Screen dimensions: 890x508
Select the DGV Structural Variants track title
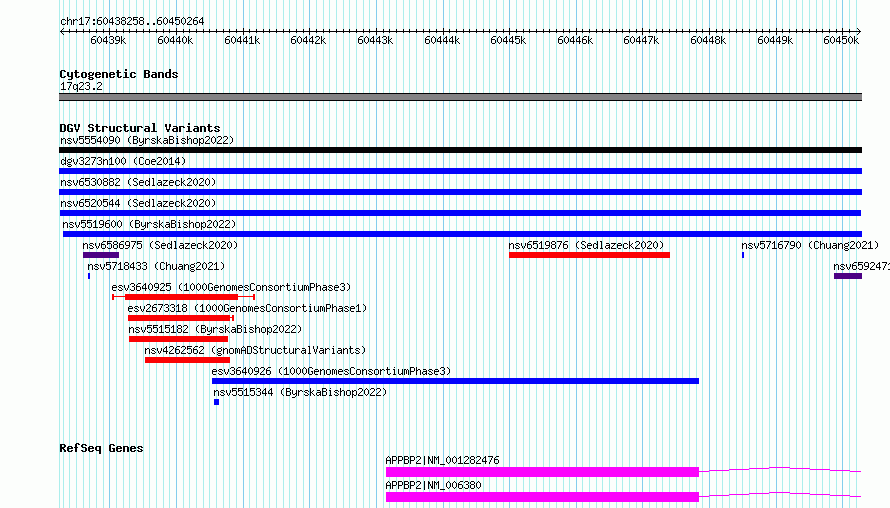[x=140, y=128]
